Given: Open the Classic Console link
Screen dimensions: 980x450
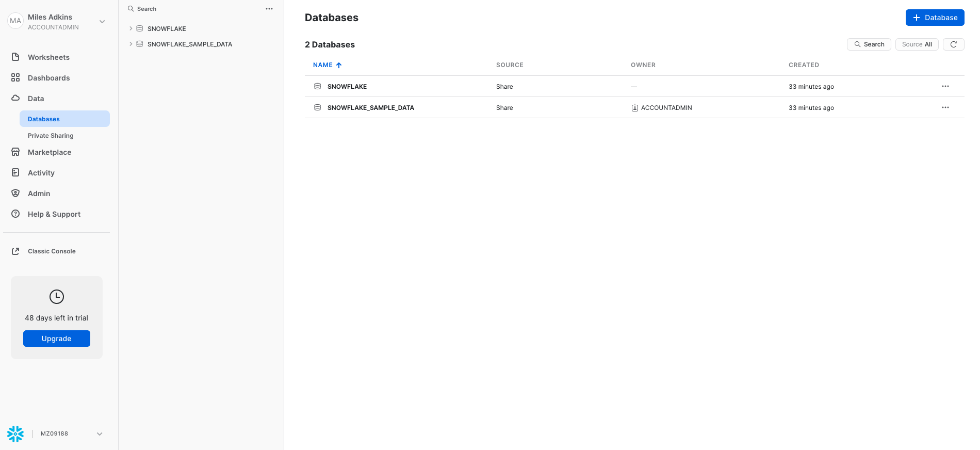Looking at the screenshot, I should pyautogui.click(x=52, y=251).
